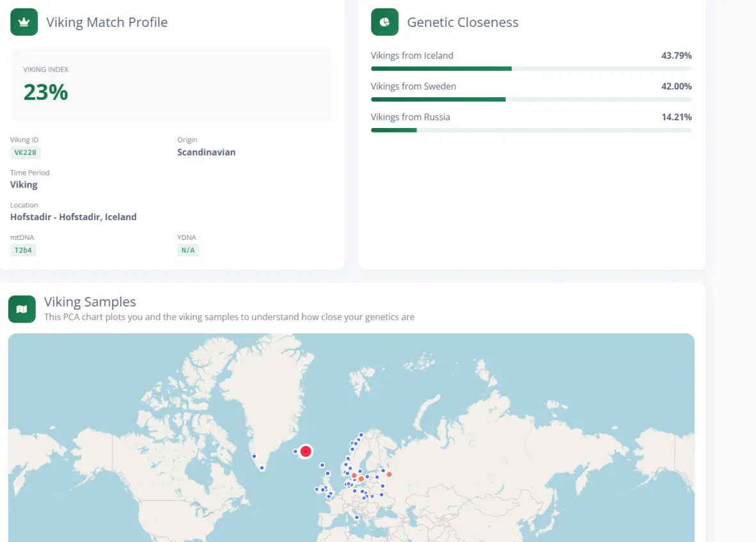Click the pie chart Genetic Closeness icon
Image resolution: width=756 pixels, height=542 pixels.
(x=384, y=22)
